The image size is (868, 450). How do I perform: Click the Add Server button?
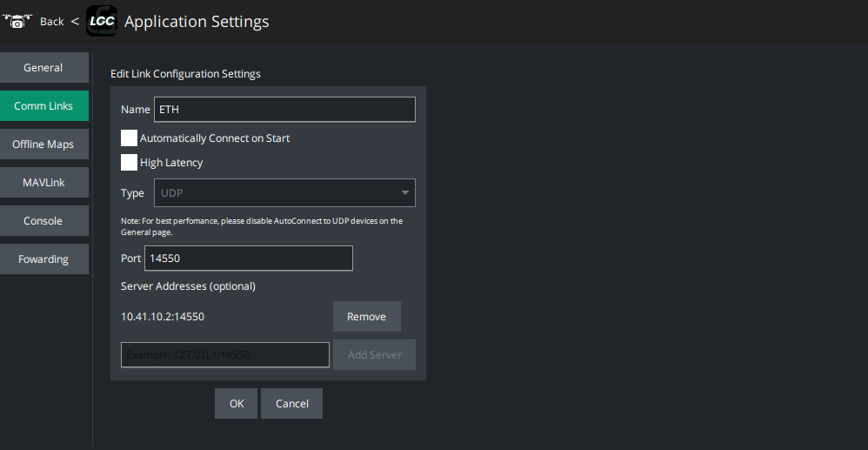pyautogui.click(x=374, y=354)
